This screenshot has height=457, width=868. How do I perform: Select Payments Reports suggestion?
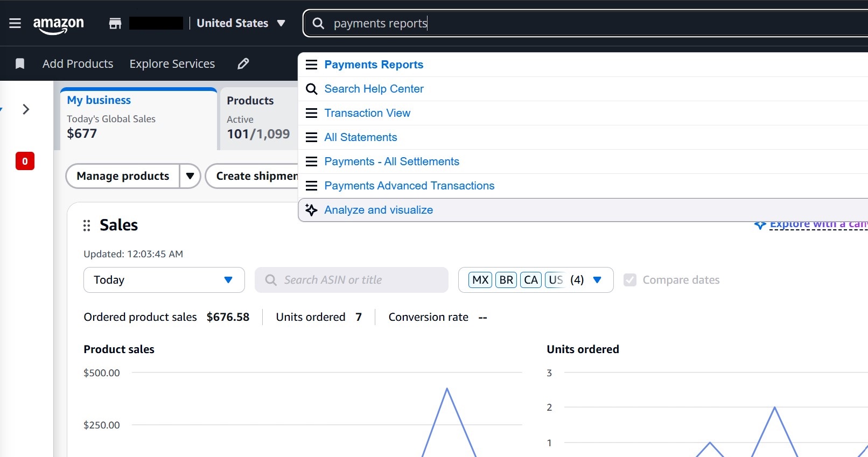583,65
